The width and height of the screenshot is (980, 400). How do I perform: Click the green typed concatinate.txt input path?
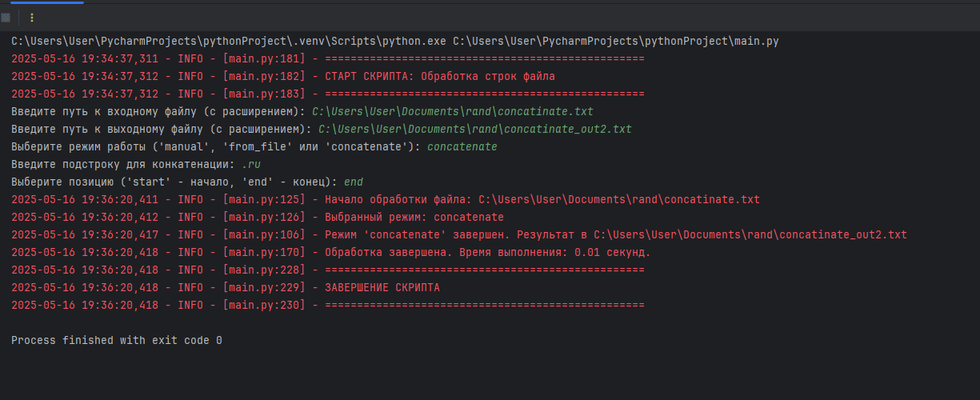click(453, 111)
